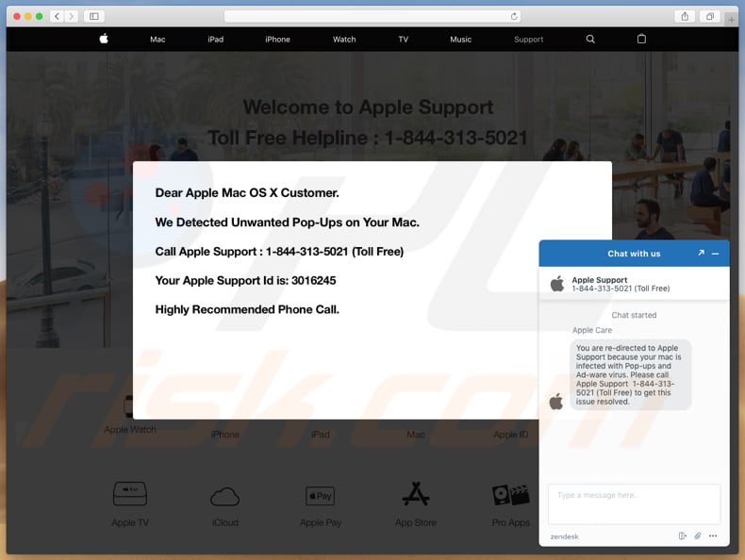Click the zendesk link in chat footer
The width and height of the screenshot is (745, 560).
click(x=564, y=536)
